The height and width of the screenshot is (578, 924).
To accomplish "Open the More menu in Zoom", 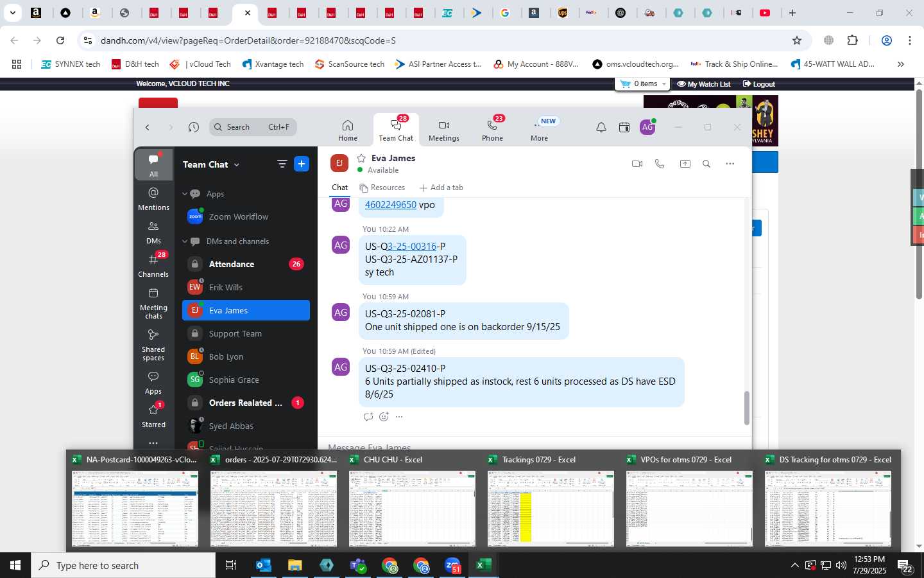I will [540, 130].
